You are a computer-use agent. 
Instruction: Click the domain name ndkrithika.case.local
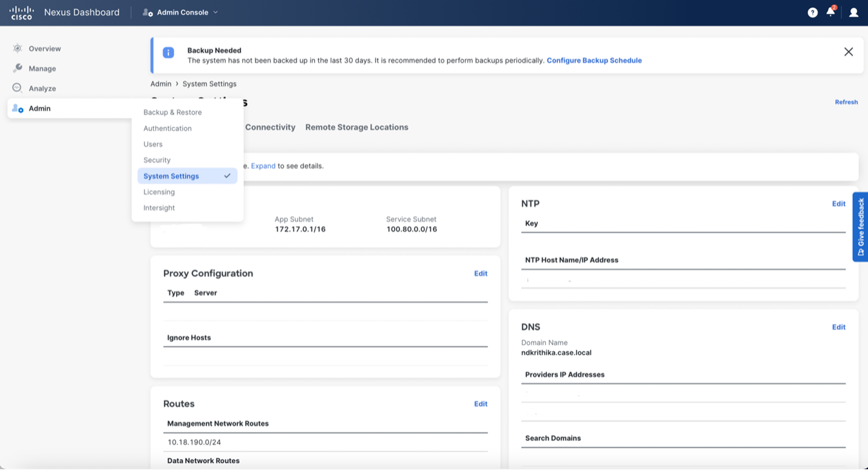[557, 353]
